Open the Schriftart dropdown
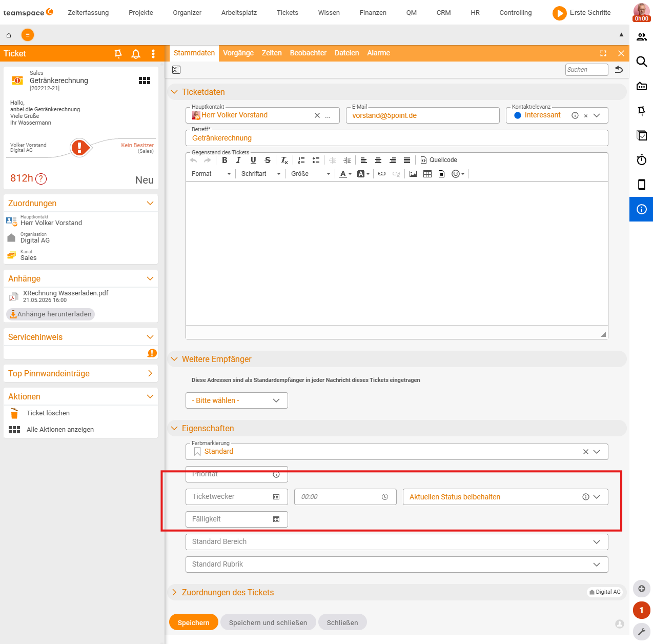This screenshot has width=653, height=644. [261, 174]
